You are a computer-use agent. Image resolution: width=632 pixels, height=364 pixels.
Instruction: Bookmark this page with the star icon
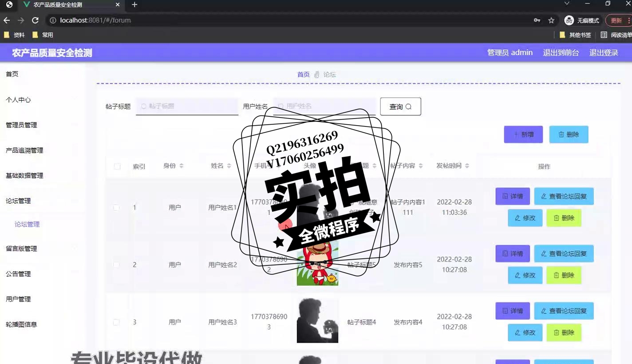551,20
